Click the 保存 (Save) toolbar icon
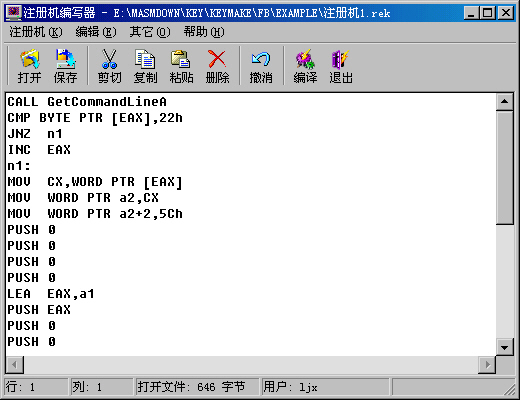 (65, 66)
